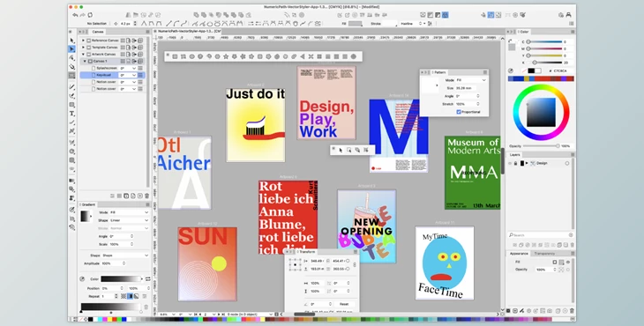644x326 pixels.
Task: Click the first page navigation arrow in status bar
Action: coord(197,315)
